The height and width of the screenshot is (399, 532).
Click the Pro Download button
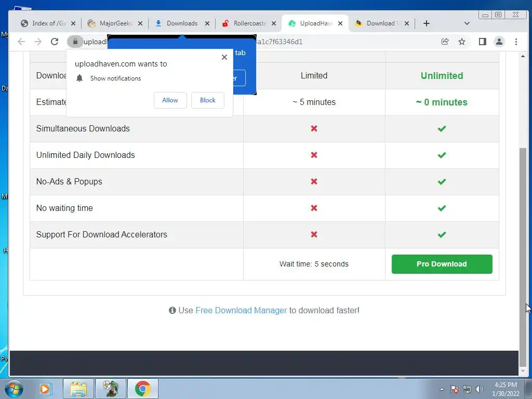pyautogui.click(x=442, y=264)
